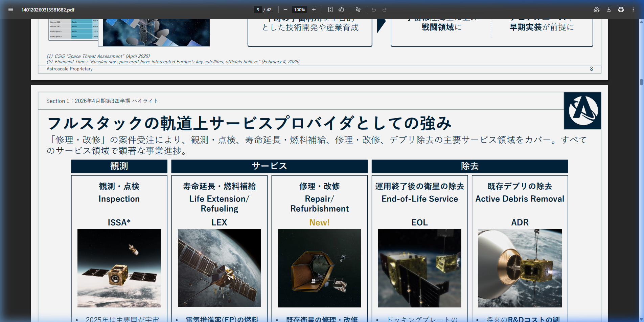
Task: Click the page number input field
Action: 258,9
